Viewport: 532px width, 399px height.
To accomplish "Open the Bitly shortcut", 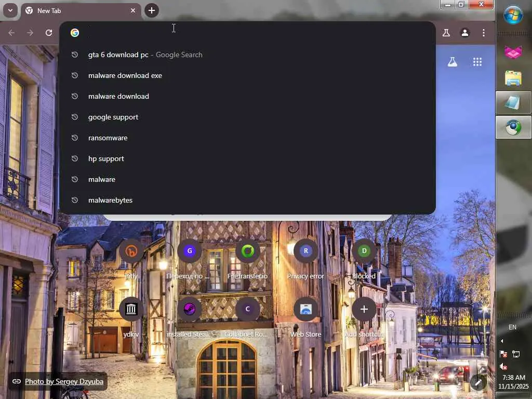I will pyautogui.click(x=131, y=259).
